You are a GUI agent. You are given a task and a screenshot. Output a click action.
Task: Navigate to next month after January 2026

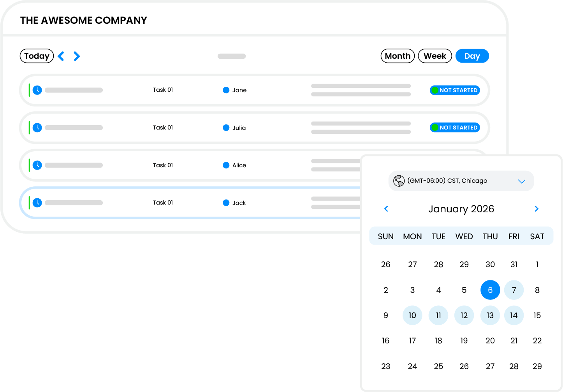[x=537, y=209]
